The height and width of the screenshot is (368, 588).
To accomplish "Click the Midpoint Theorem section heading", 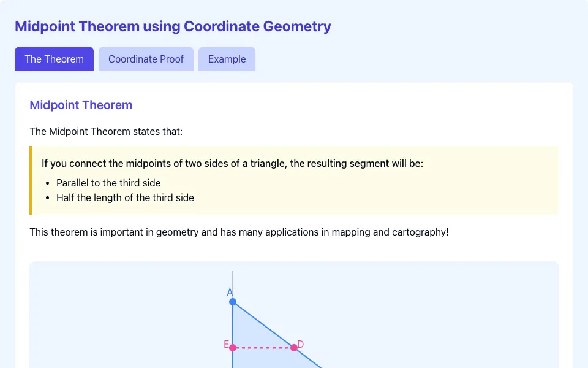I will pyautogui.click(x=81, y=105).
